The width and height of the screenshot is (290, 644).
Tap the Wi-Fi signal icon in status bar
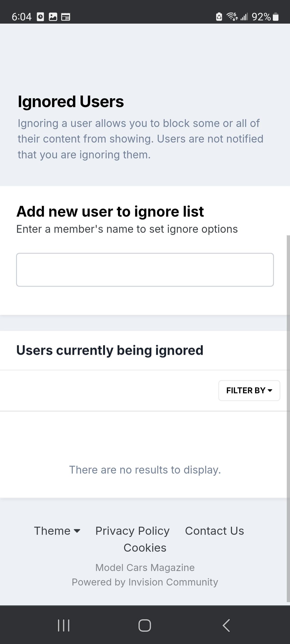click(x=232, y=17)
